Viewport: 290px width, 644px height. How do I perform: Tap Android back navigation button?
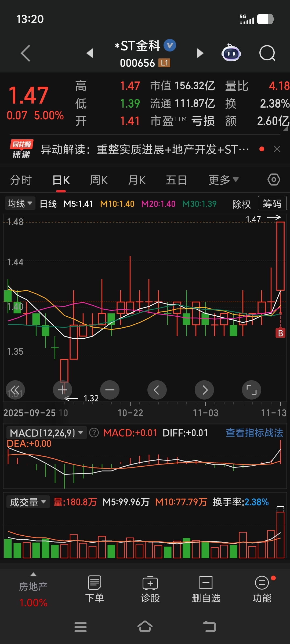pyautogui.click(x=209, y=627)
